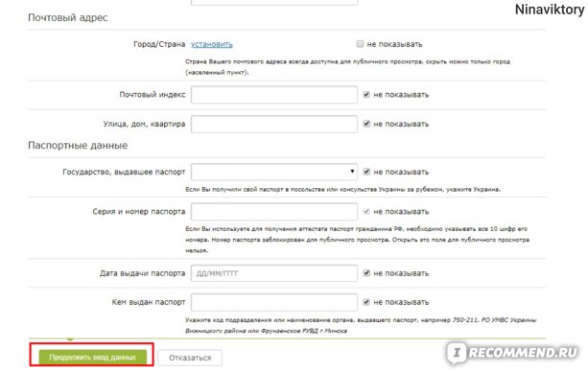Focus the Кем выдан паспорт input field
The height and width of the screenshot is (373, 588).
[x=274, y=302]
